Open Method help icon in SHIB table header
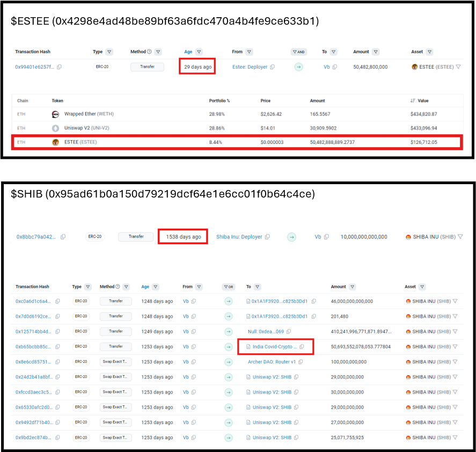The image size is (476, 452). pos(118,287)
